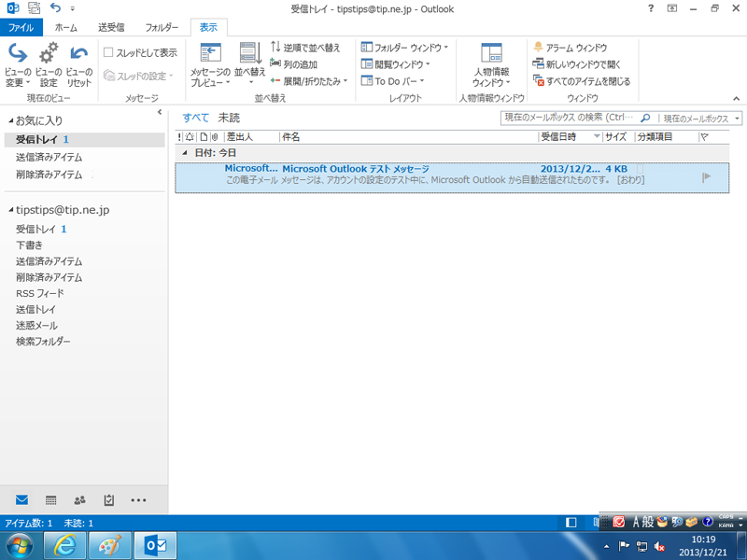This screenshot has width=747, height=560.
Task: Collapse the ribbon with the chevron
Action: (736, 98)
